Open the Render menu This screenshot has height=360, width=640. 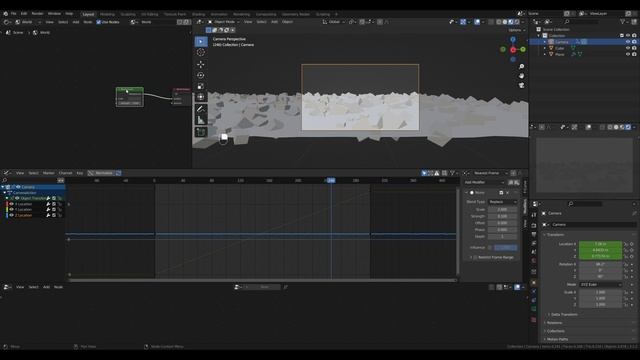38,13
